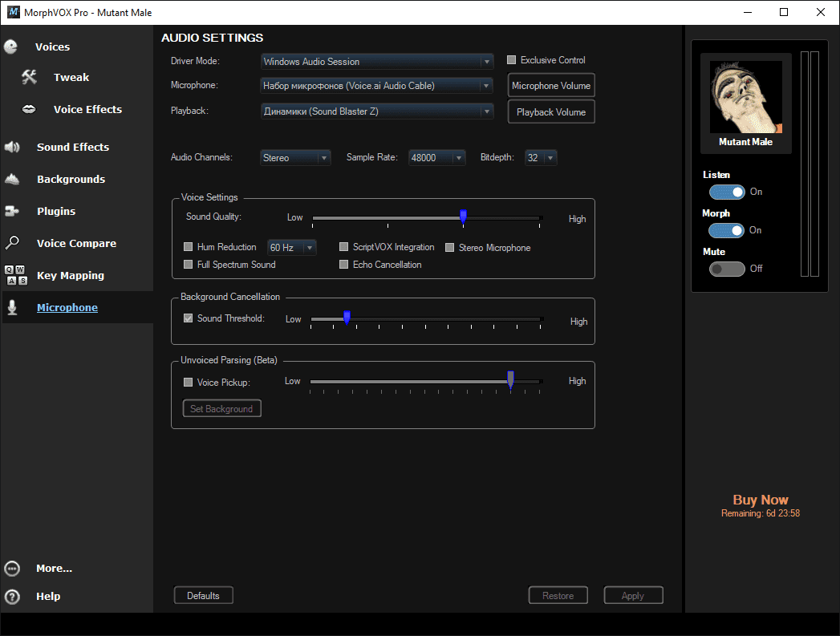Open the Help entry
This screenshot has width=840, height=636.
pyautogui.click(x=48, y=597)
